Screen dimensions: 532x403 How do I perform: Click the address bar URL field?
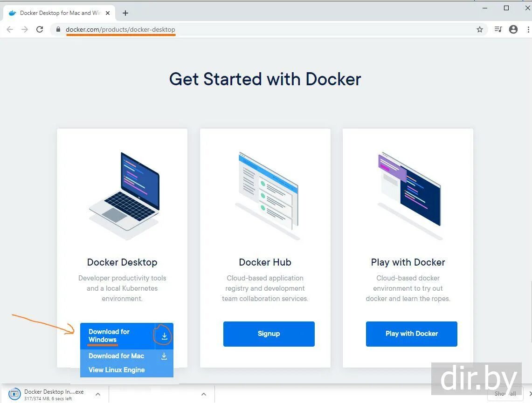(x=268, y=29)
